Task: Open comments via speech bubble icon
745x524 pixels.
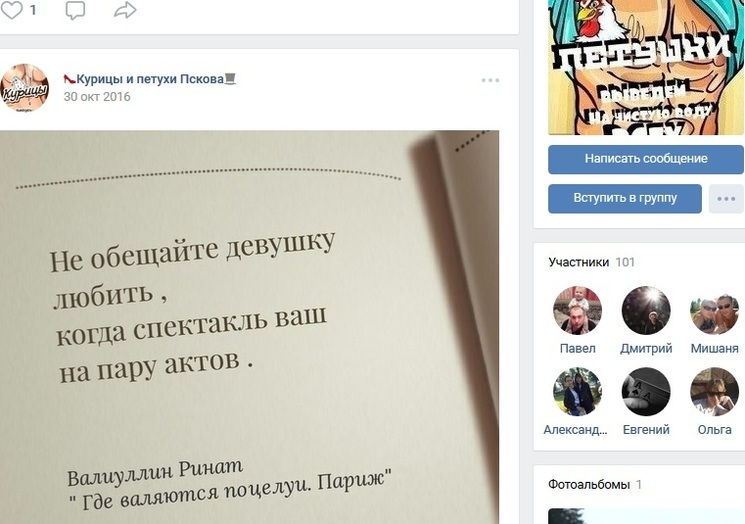Action: [75, 10]
